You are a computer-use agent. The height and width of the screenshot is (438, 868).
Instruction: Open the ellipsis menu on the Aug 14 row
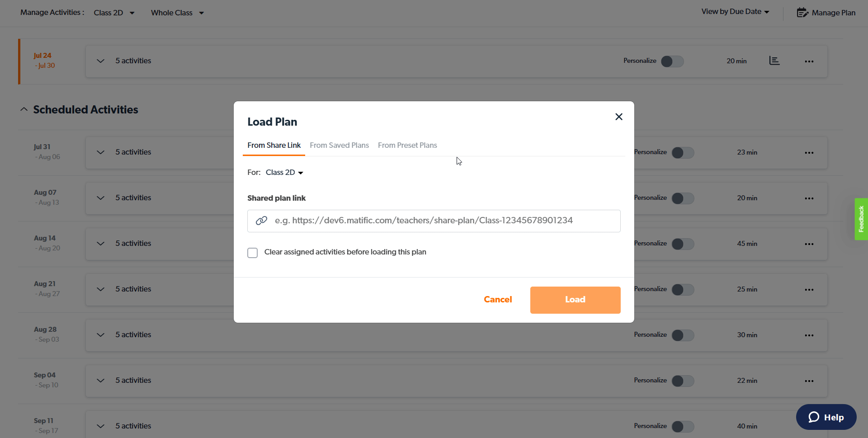point(809,244)
